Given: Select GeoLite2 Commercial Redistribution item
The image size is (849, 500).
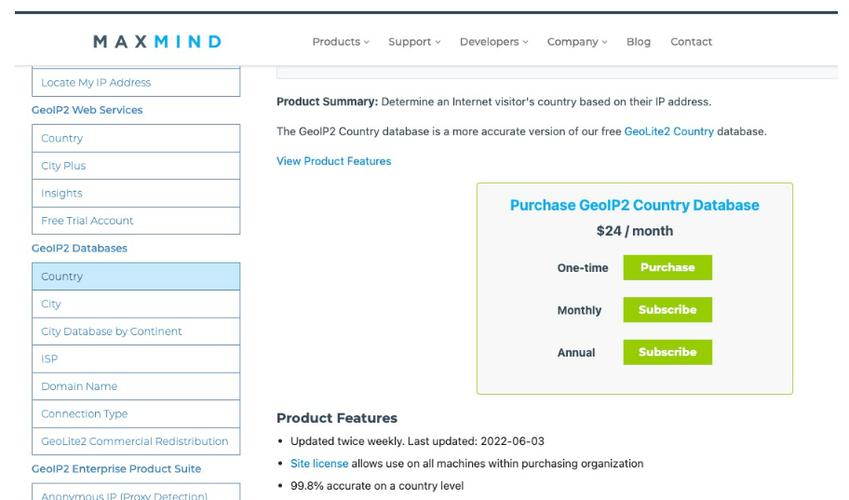Looking at the screenshot, I should 136,441.
